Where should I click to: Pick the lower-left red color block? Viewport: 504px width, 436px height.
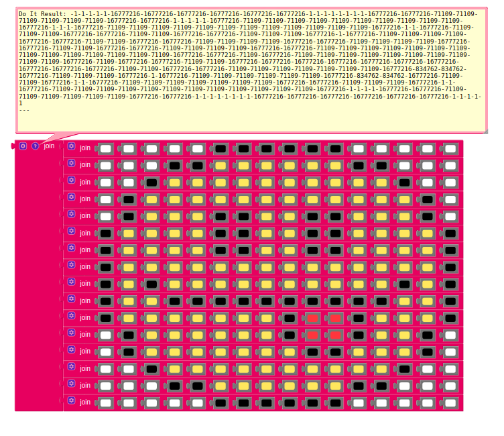(x=312, y=335)
